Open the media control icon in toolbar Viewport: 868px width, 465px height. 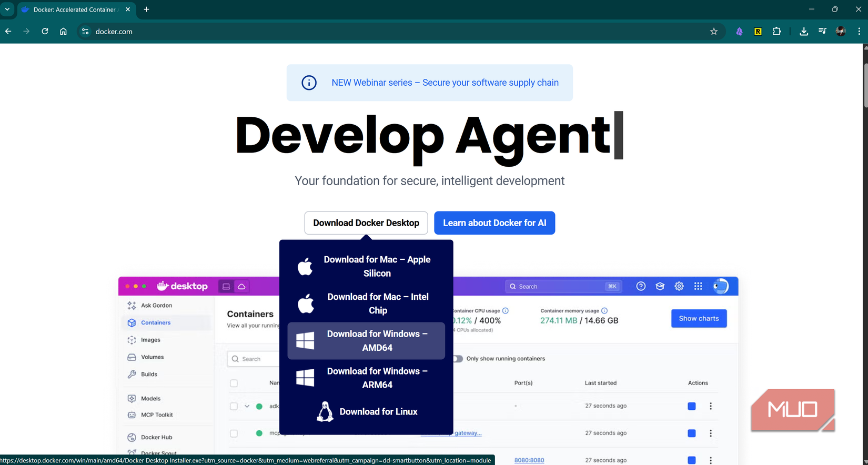click(x=822, y=32)
